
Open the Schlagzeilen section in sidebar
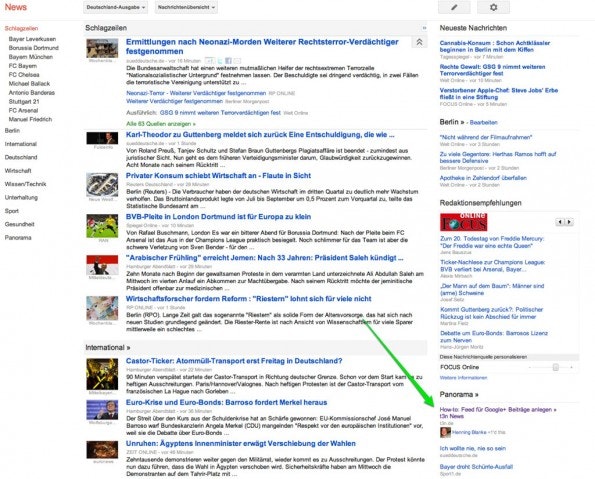[21, 28]
